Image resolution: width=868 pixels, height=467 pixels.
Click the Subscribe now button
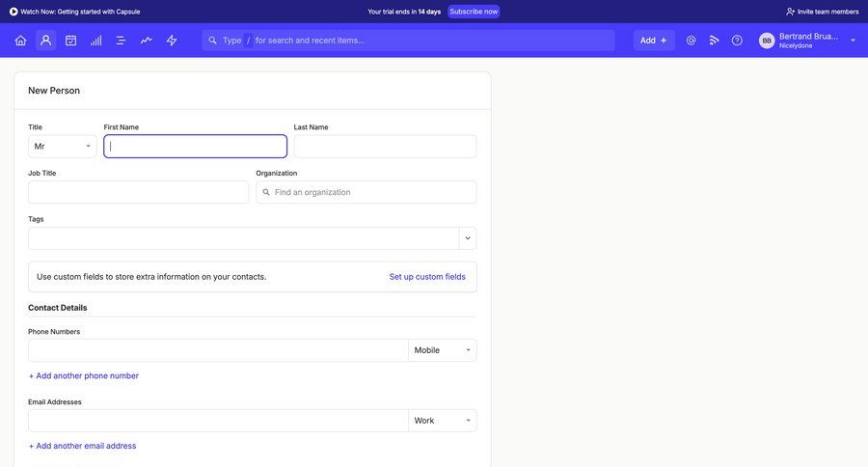coord(474,12)
